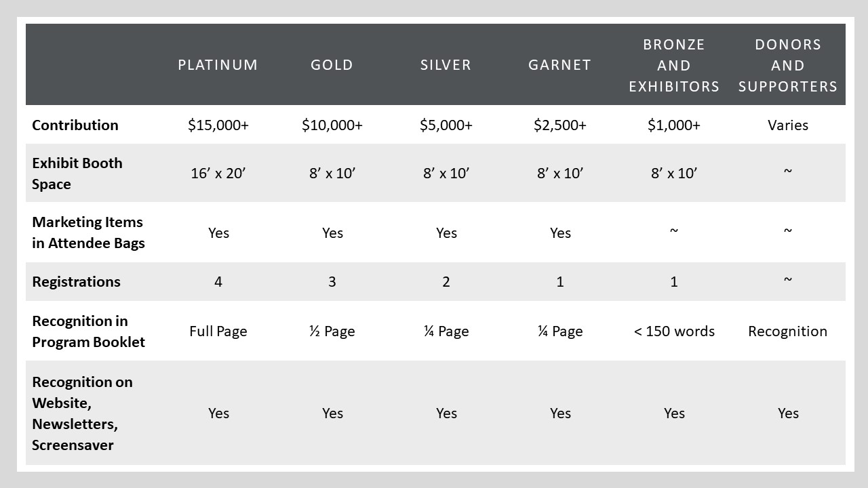Click the Exhibit Booth Space row label

pos(77,174)
